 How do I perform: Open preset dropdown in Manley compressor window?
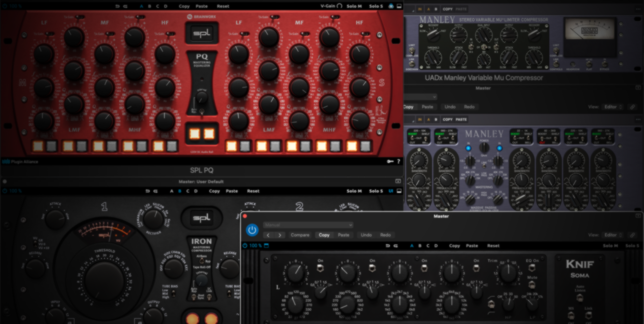(420, 97)
